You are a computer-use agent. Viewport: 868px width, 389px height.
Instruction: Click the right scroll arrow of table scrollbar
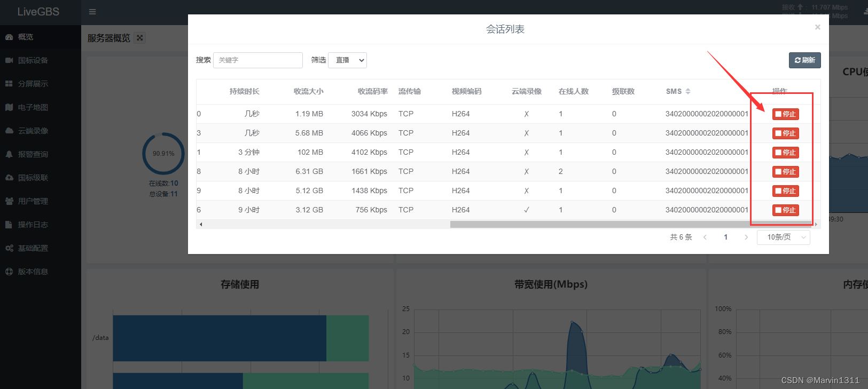pyautogui.click(x=816, y=225)
